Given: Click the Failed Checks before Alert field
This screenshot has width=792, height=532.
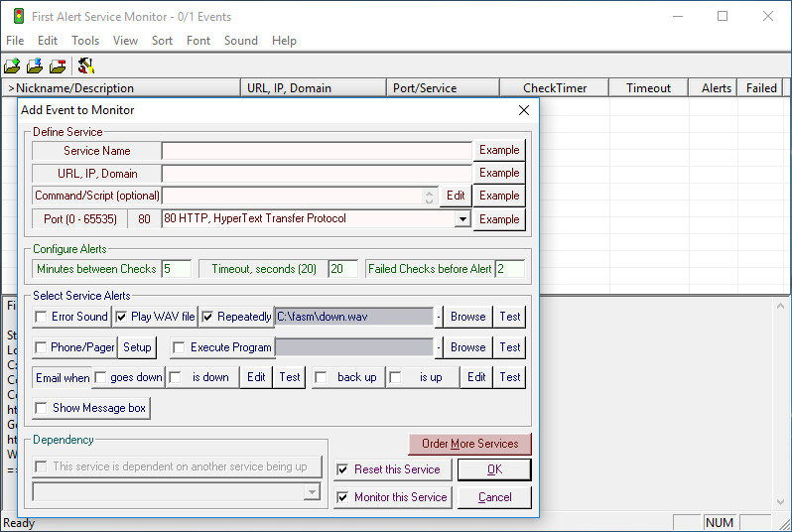Looking at the screenshot, I should [x=510, y=269].
